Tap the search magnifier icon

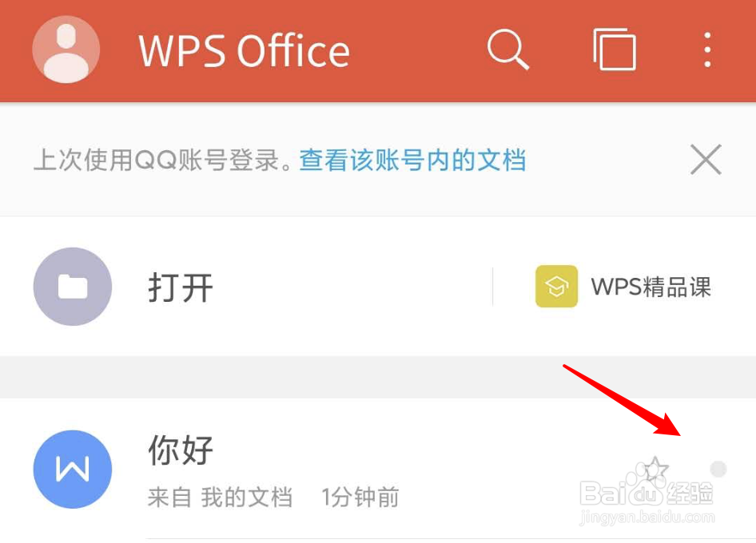tap(508, 50)
